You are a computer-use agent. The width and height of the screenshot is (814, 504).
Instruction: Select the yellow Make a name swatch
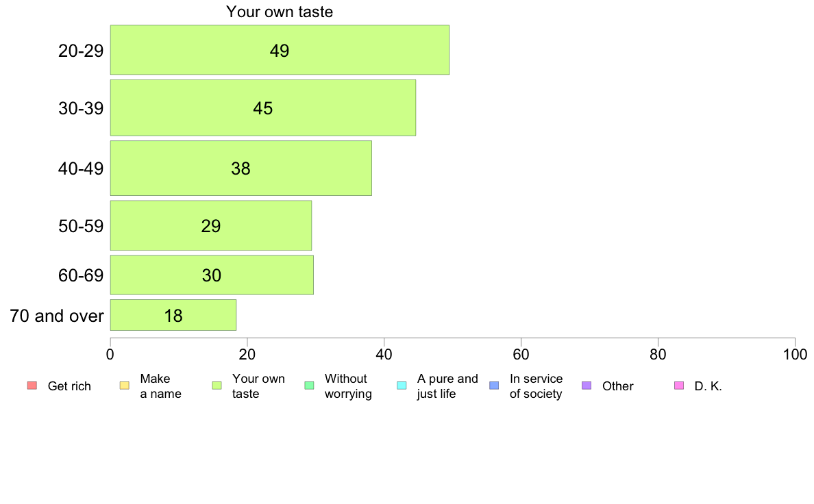(125, 386)
